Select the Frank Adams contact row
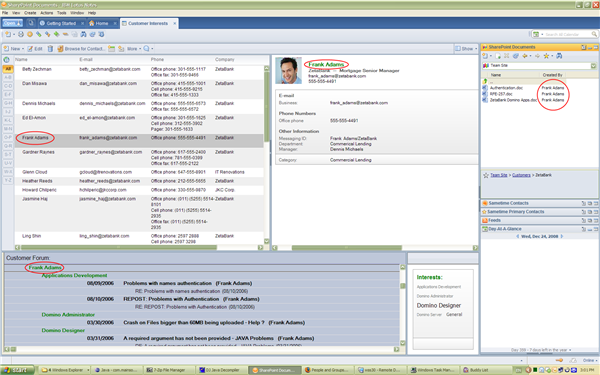 click(139, 140)
